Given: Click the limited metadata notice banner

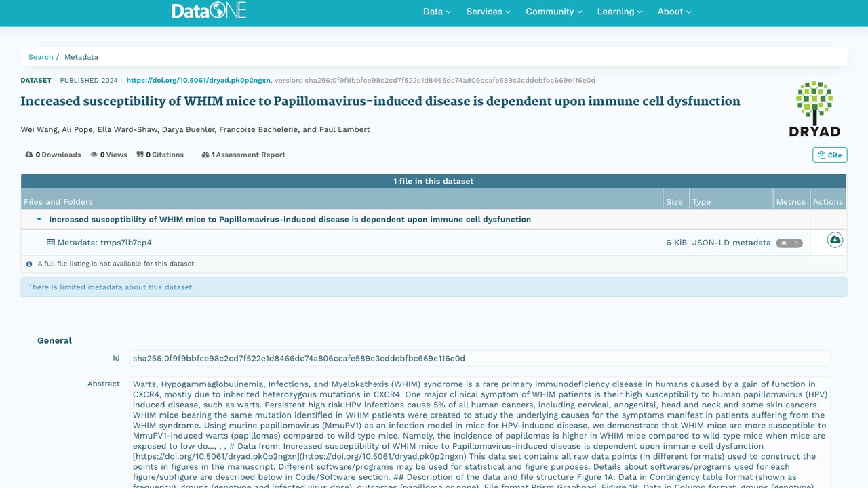Looking at the screenshot, I should pyautogui.click(x=434, y=287).
